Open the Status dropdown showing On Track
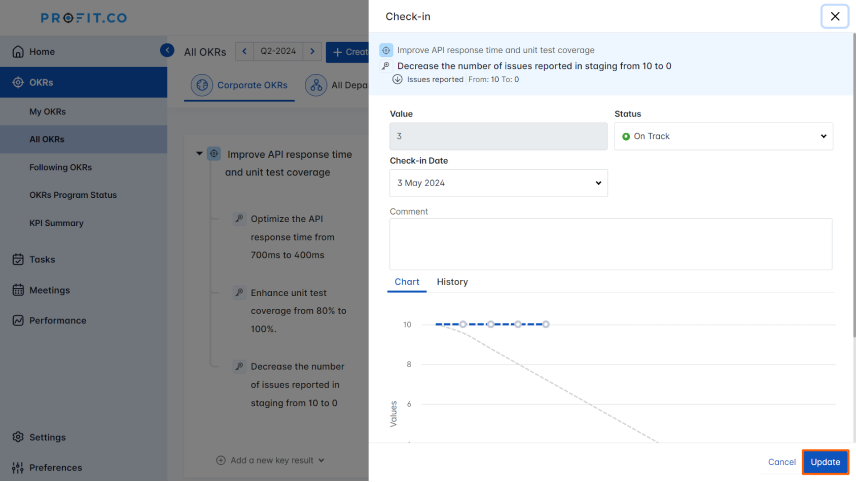The image size is (856, 482). pos(723,136)
